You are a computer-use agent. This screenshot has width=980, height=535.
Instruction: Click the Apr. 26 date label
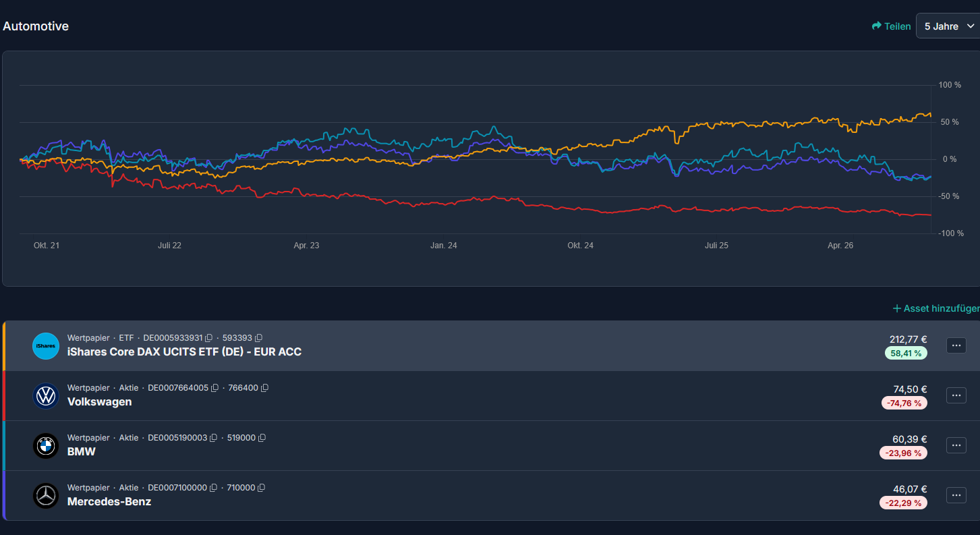840,246
